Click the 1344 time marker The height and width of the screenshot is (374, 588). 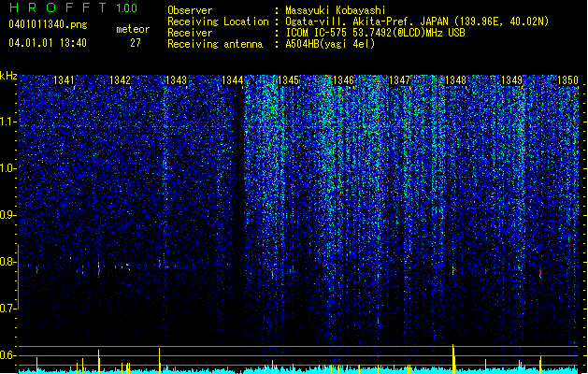pos(232,79)
